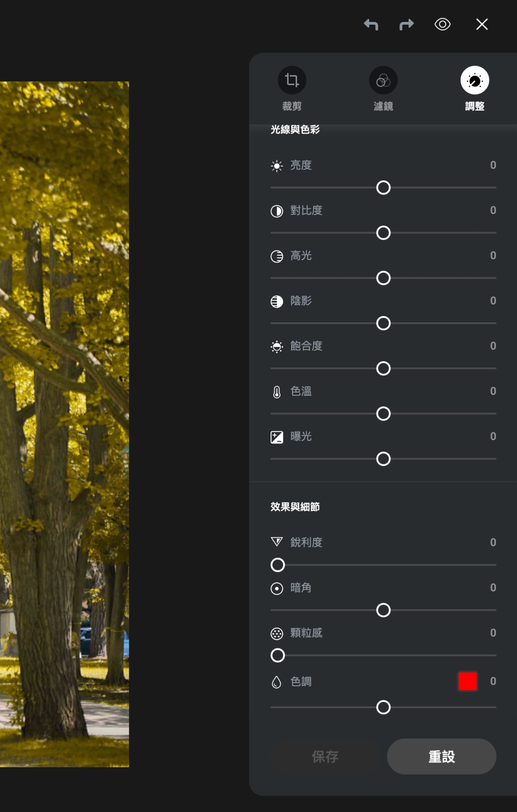The height and width of the screenshot is (812, 517).
Task: Switch to the 濾鏡 filters tab
Action: [x=383, y=81]
